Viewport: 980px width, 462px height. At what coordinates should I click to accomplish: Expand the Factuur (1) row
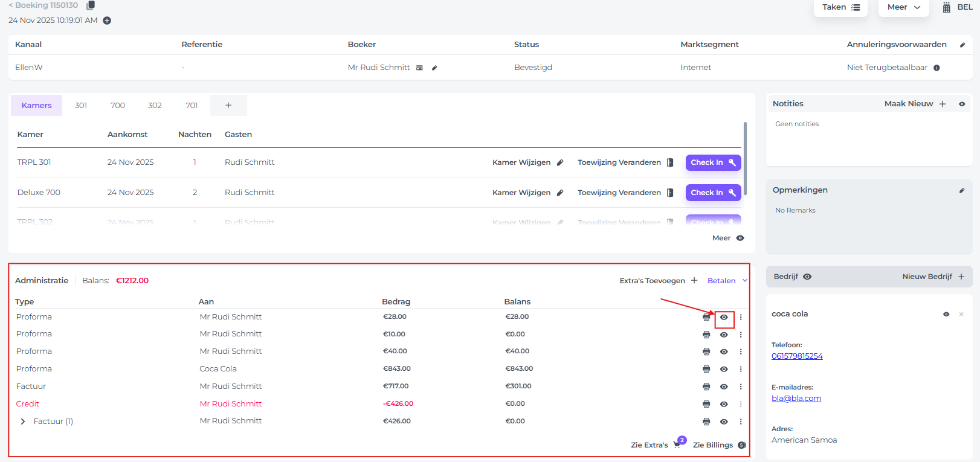pos(23,422)
